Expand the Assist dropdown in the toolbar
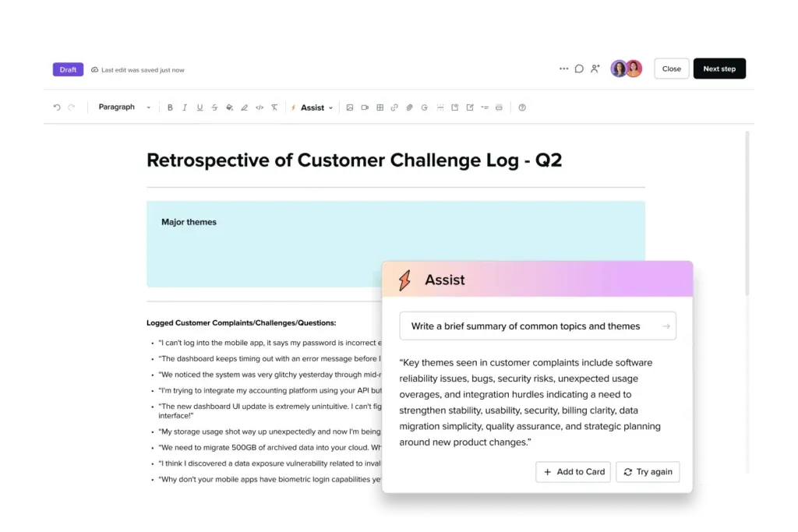 click(x=312, y=107)
